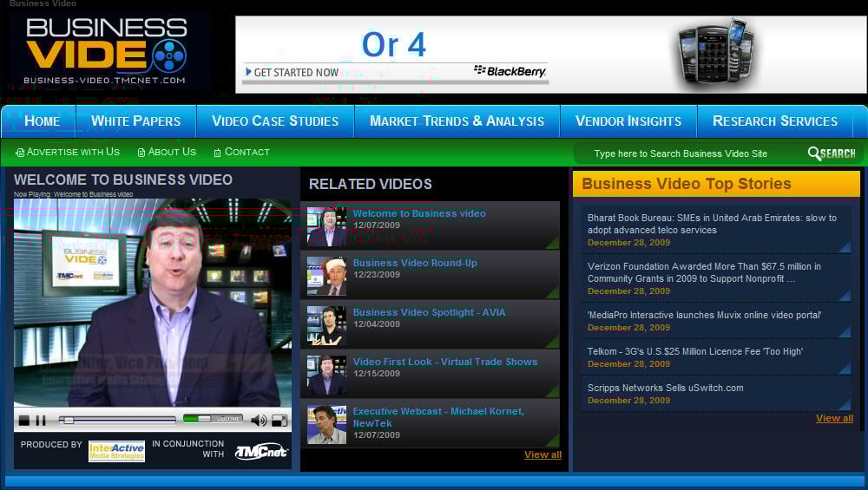Image resolution: width=868 pixels, height=490 pixels.
Task: Mute the video with the speaker icon
Action: click(x=259, y=421)
